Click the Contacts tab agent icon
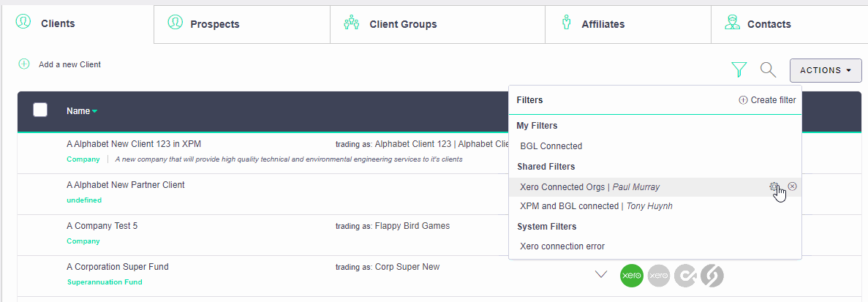This screenshot has height=302, width=868. point(733,23)
